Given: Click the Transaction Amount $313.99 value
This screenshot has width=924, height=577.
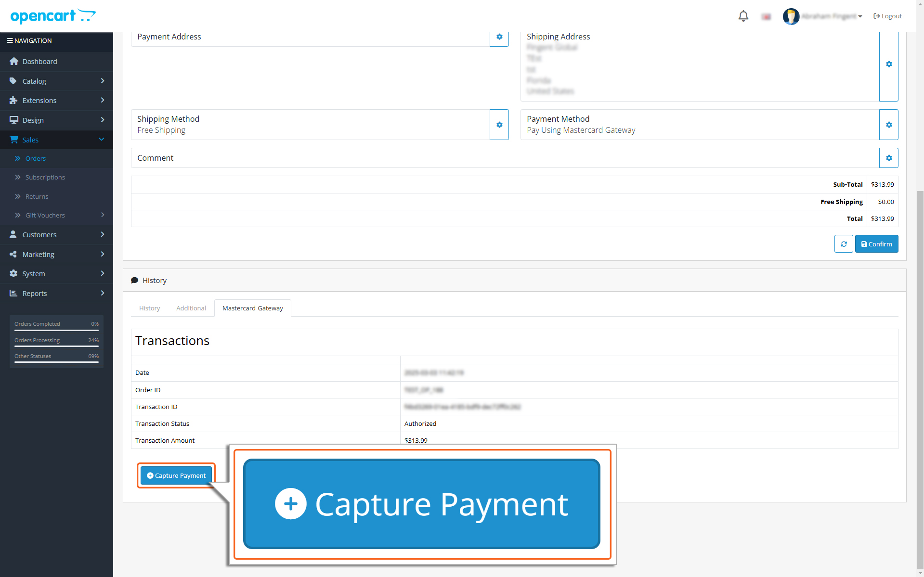Looking at the screenshot, I should click(x=416, y=440).
